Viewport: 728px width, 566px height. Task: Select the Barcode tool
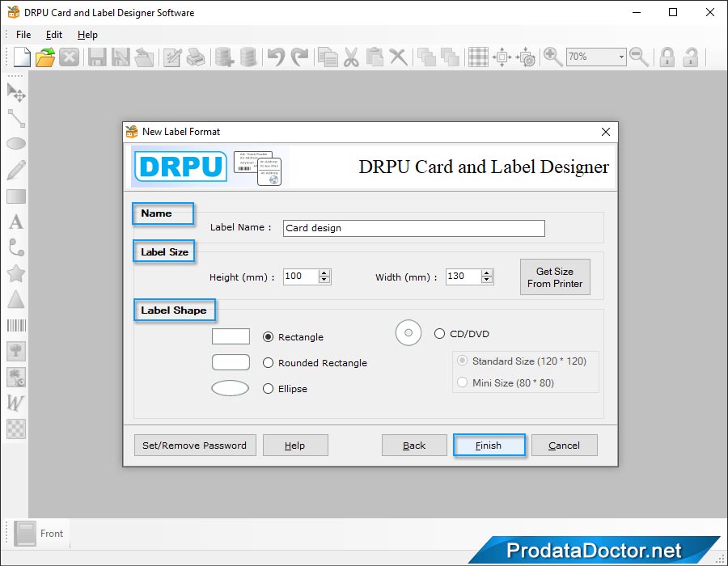point(16,326)
